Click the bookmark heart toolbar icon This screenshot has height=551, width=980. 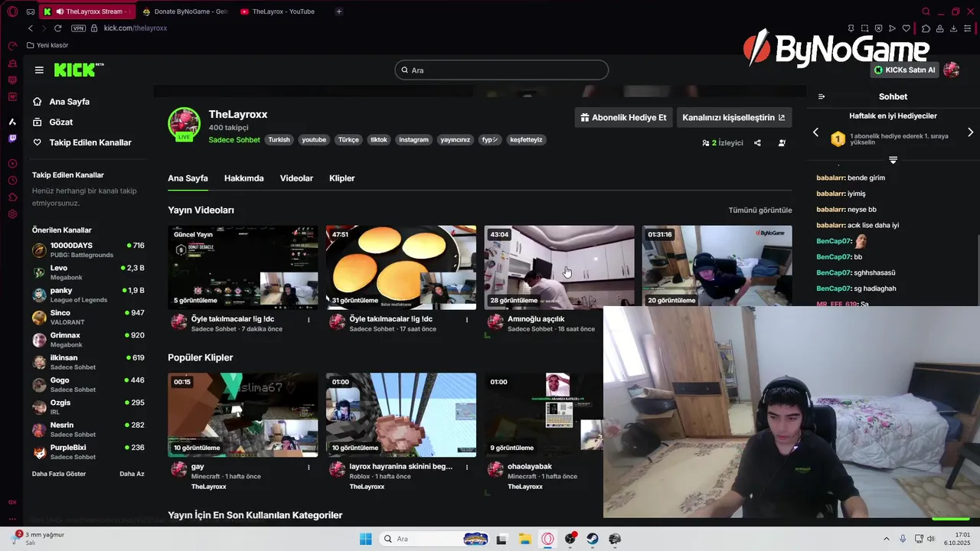[906, 28]
